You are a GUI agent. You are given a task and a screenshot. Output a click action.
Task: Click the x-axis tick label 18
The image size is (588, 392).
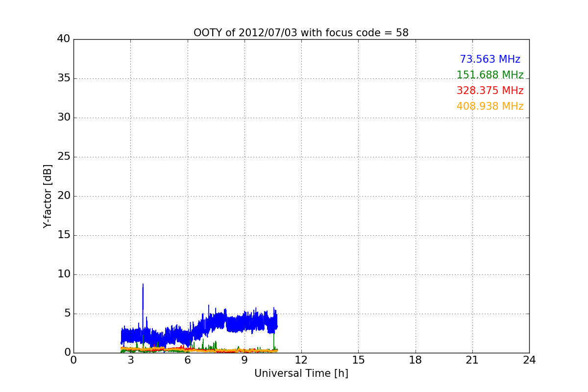416,360
